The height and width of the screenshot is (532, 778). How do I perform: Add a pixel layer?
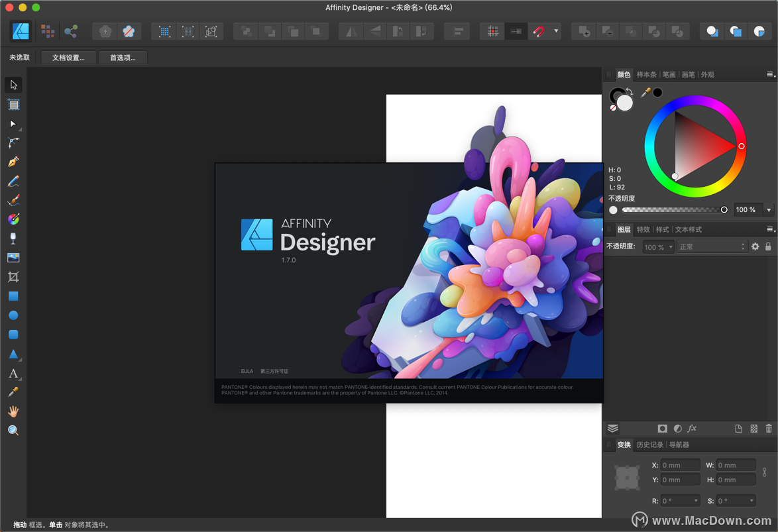(753, 428)
